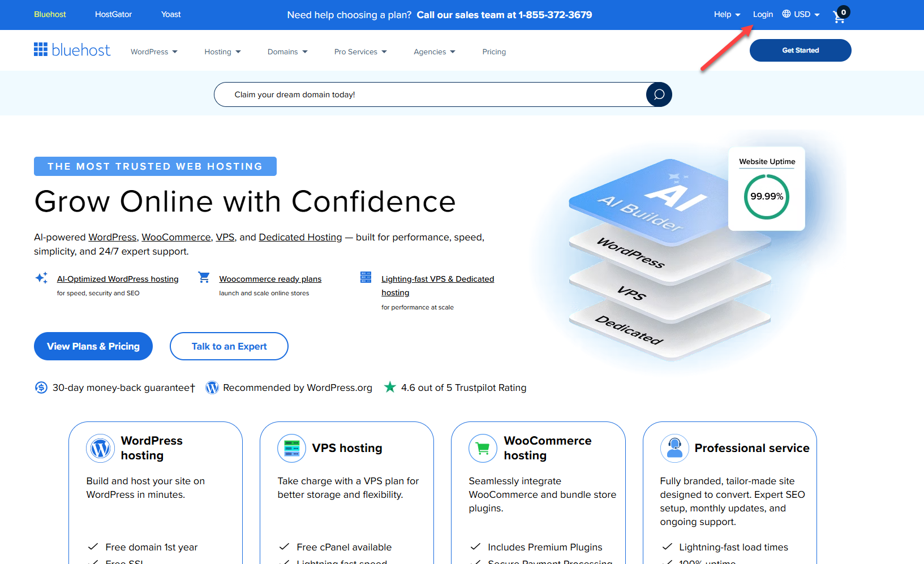Image resolution: width=924 pixels, height=564 pixels.
Task: Click the Professional service headset icon
Action: click(674, 449)
